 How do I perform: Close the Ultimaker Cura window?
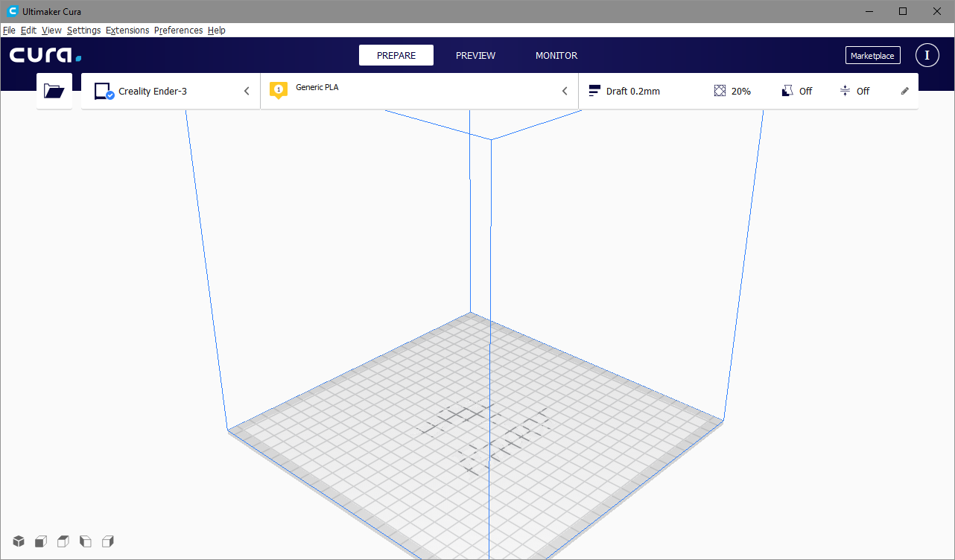point(937,11)
